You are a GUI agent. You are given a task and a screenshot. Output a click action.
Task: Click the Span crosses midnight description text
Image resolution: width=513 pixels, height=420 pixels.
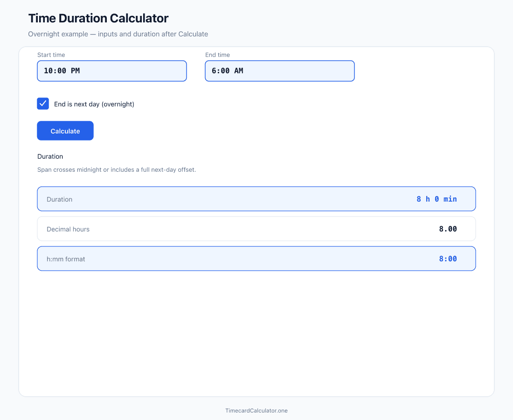[x=117, y=169]
